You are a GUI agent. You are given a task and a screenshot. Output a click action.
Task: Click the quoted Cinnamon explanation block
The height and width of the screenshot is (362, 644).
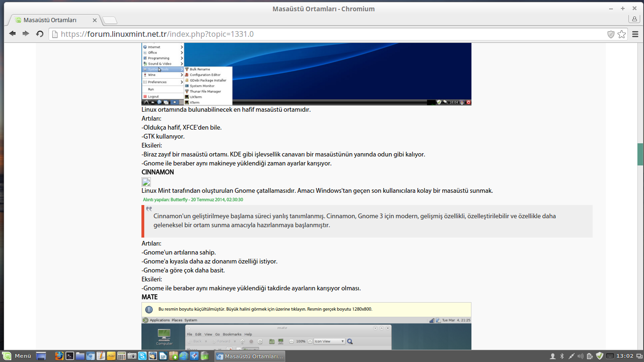(367, 221)
